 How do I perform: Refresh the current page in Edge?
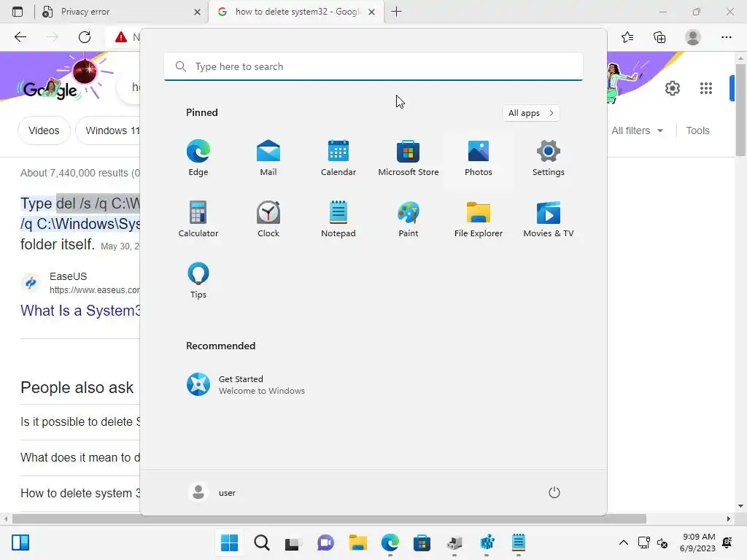(85, 37)
